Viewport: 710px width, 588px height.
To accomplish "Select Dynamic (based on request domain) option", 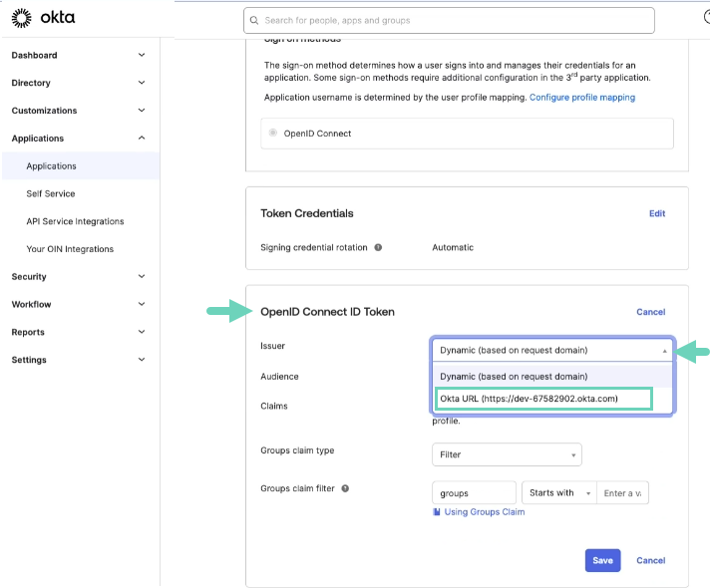I will tap(514, 376).
